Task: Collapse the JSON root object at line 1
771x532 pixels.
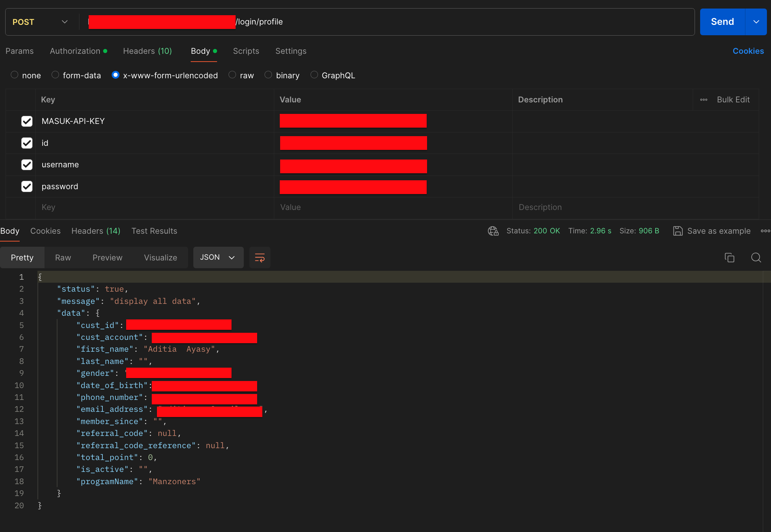Action: click(40, 277)
